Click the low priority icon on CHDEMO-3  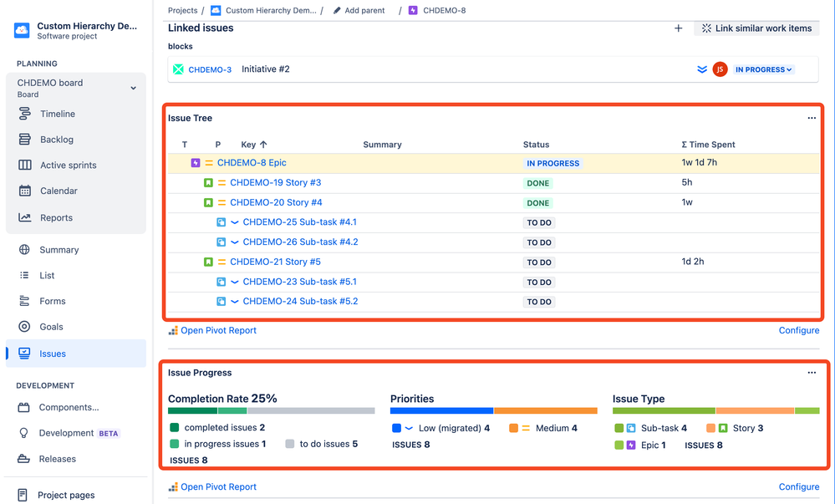(x=702, y=69)
